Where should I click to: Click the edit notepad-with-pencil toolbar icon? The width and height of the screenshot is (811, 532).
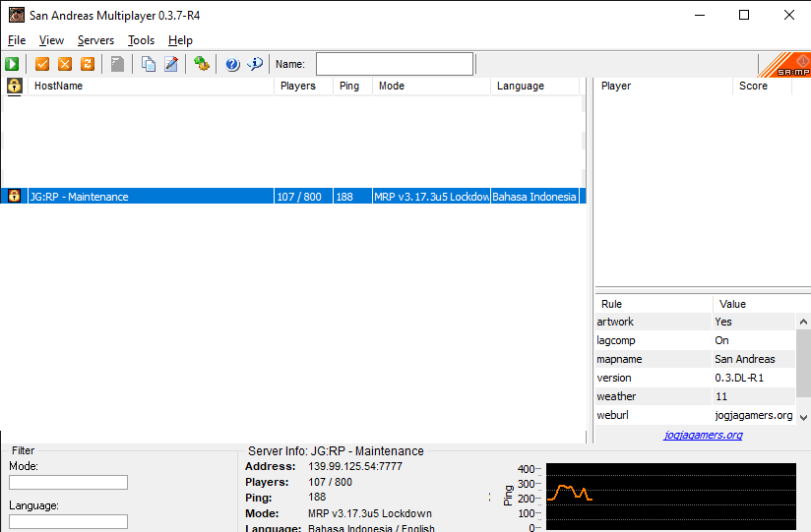click(x=171, y=64)
